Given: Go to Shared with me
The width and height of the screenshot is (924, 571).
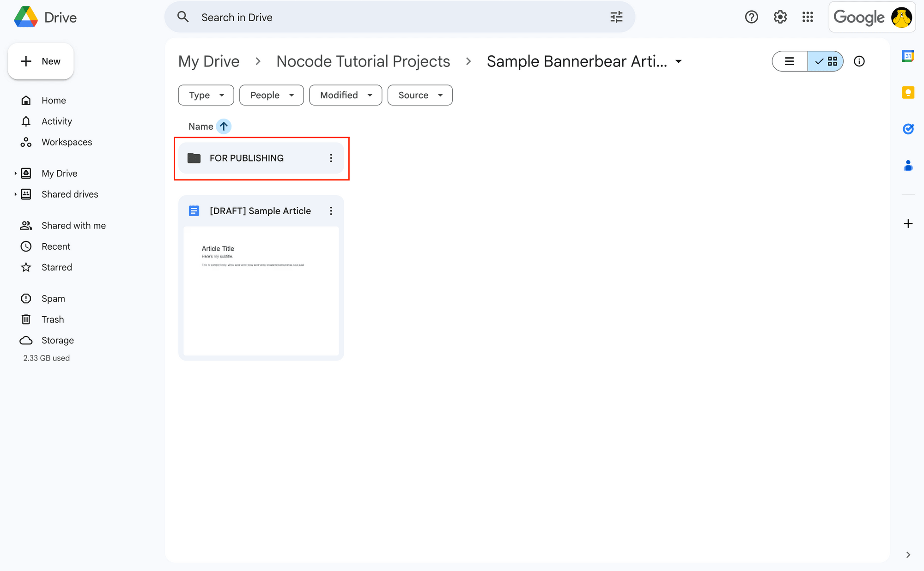Looking at the screenshot, I should click(73, 225).
